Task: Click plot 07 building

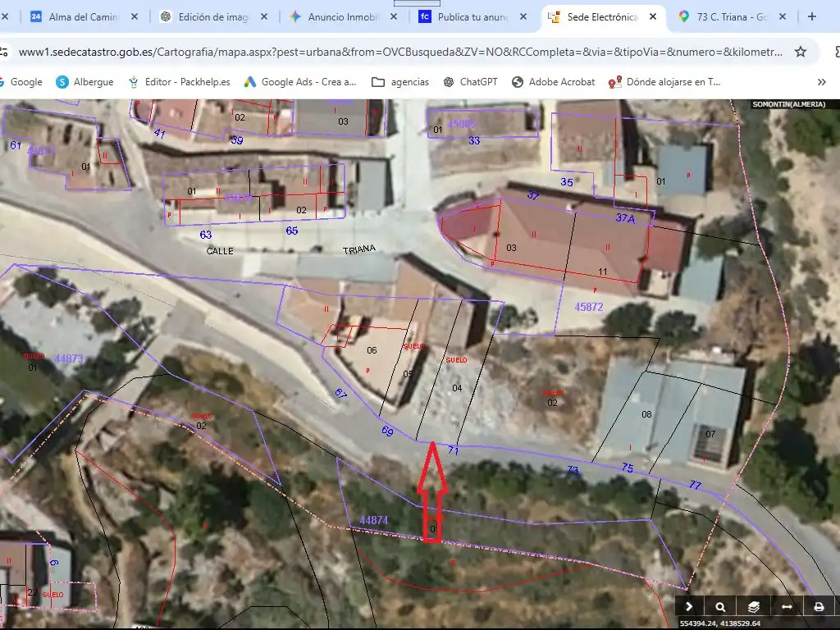Action: pyautogui.click(x=710, y=434)
